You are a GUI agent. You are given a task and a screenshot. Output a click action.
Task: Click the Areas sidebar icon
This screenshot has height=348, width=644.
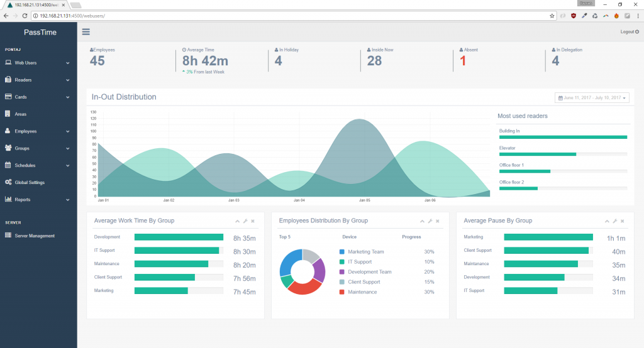click(8, 114)
